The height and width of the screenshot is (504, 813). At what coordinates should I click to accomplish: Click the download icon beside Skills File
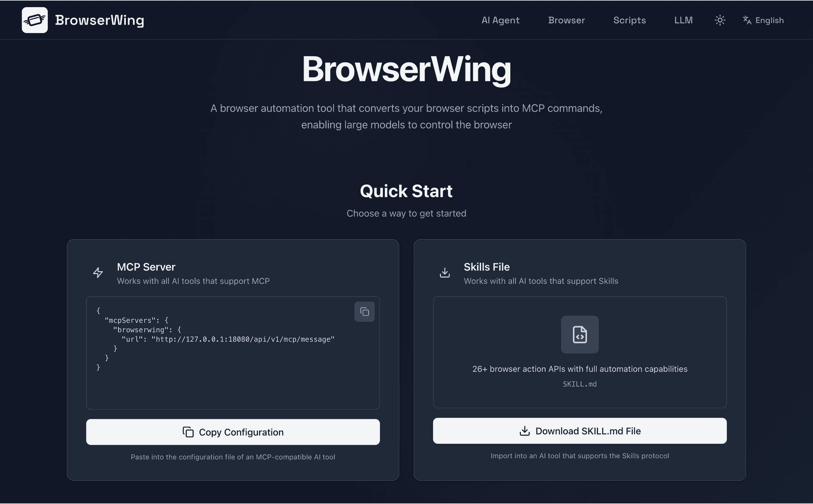[x=445, y=273]
